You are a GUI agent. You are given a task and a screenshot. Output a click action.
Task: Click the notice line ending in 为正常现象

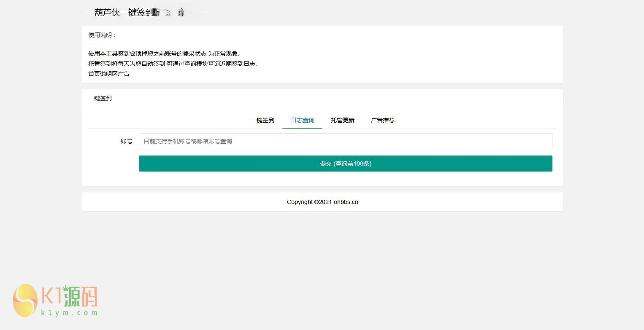[x=163, y=54]
